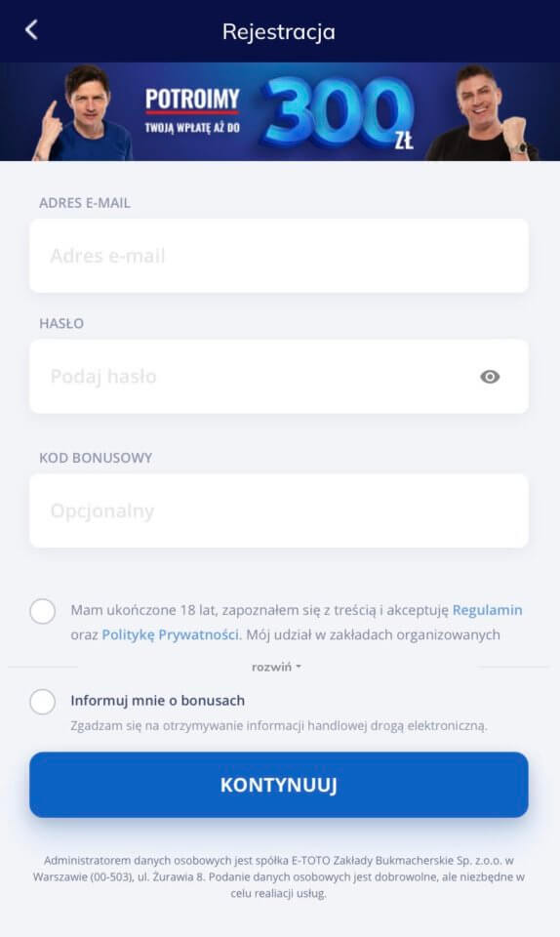
Task: Open the Regulamin link
Action: point(487,610)
